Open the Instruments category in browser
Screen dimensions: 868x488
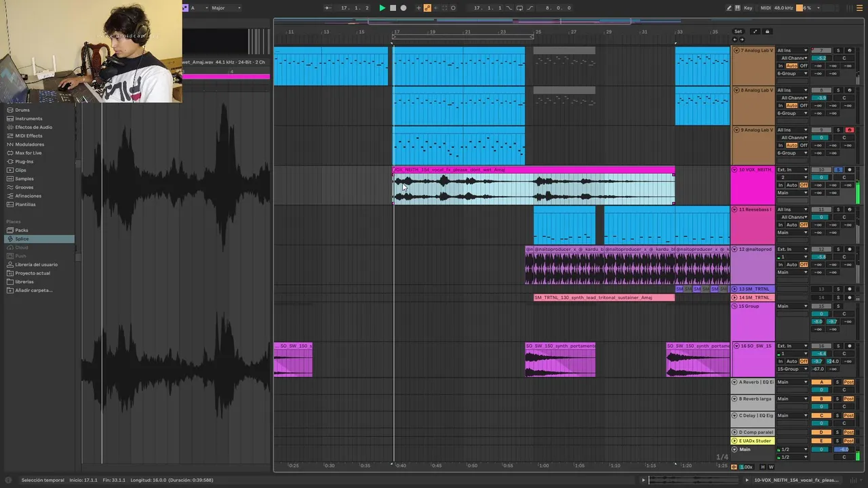click(28, 119)
